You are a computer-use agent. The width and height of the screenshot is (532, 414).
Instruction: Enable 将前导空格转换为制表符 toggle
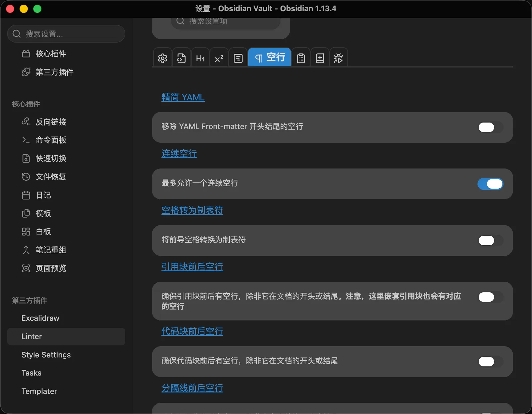pos(490,241)
